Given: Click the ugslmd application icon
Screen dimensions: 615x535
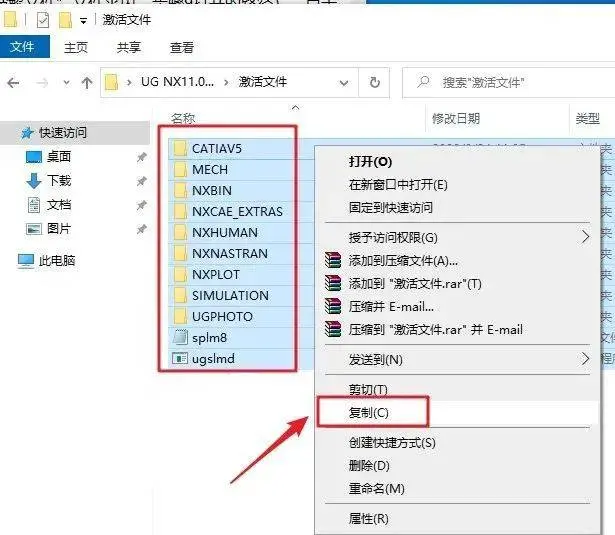Looking at the screenshot, I should pos(180,358).
